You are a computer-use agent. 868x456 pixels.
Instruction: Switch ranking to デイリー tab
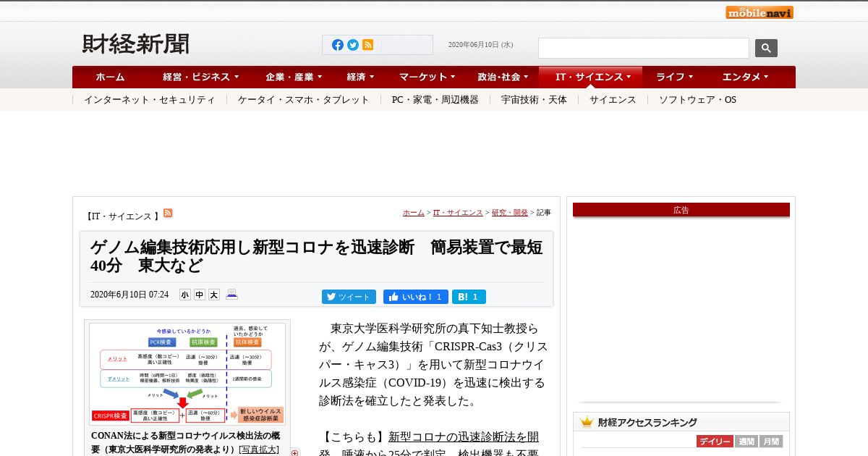(715, 442)
